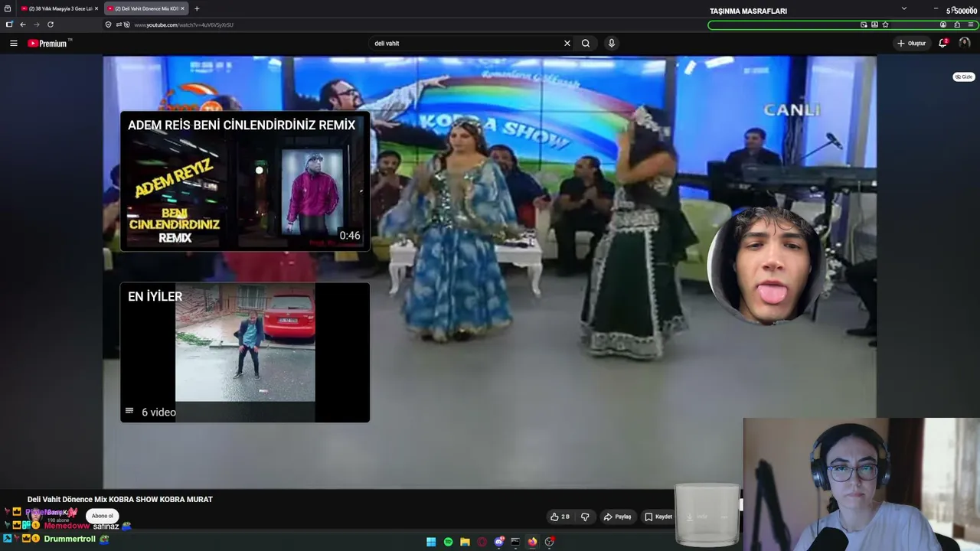Start voice search with the microphone

coord(611,44)
